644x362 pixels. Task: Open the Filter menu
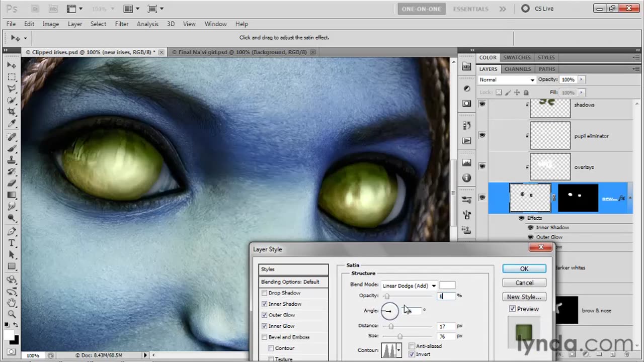pos(121,24)
